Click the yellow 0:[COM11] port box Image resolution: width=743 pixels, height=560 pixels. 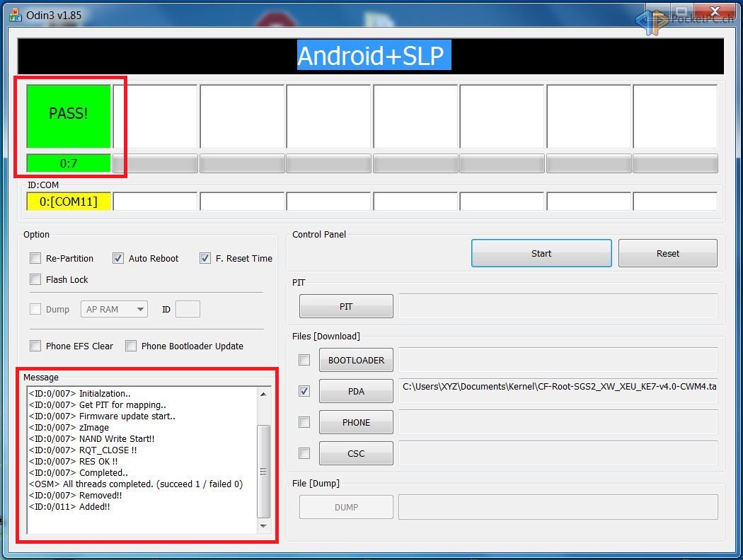click(69, 202)
